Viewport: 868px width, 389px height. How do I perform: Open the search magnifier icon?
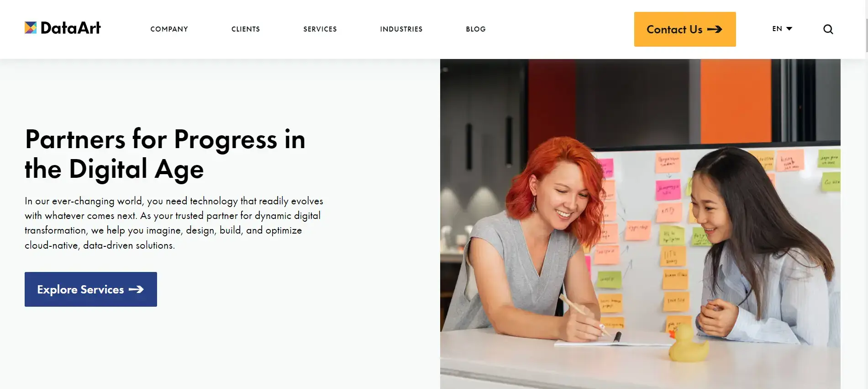(828, 29)
